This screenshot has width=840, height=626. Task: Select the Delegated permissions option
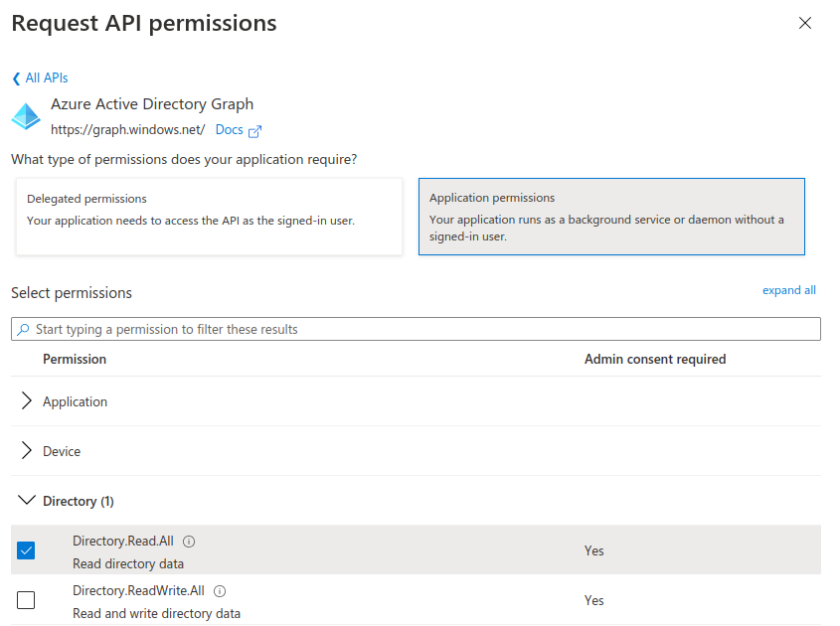pos(209,217)
